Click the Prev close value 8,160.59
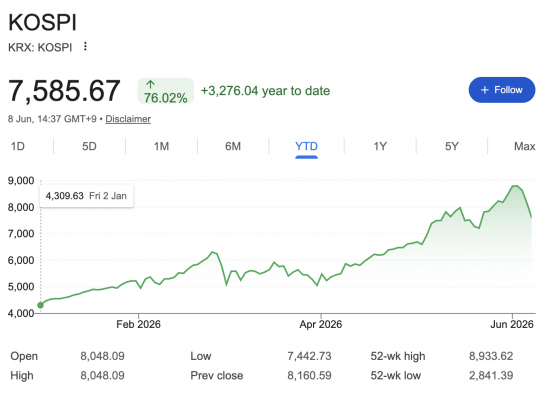The image size is (550, 400). [309, 375]
